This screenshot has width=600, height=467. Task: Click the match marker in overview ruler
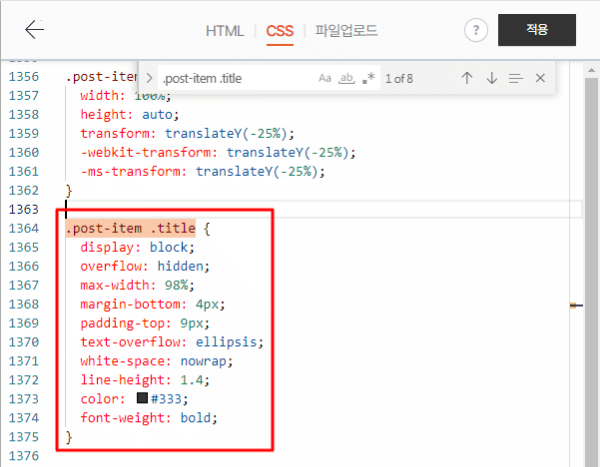point(576,305)
